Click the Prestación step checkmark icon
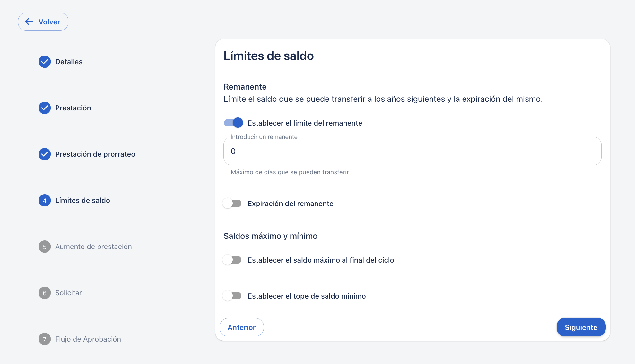This screenshot has height=364, width=635. (x=45, y=108)
